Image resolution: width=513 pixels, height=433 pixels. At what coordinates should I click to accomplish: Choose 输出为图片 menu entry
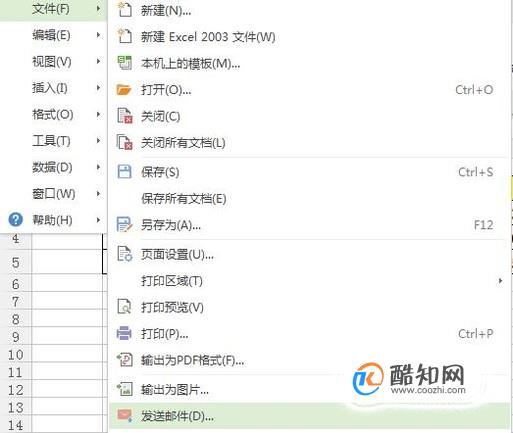[x=309, y=389]
